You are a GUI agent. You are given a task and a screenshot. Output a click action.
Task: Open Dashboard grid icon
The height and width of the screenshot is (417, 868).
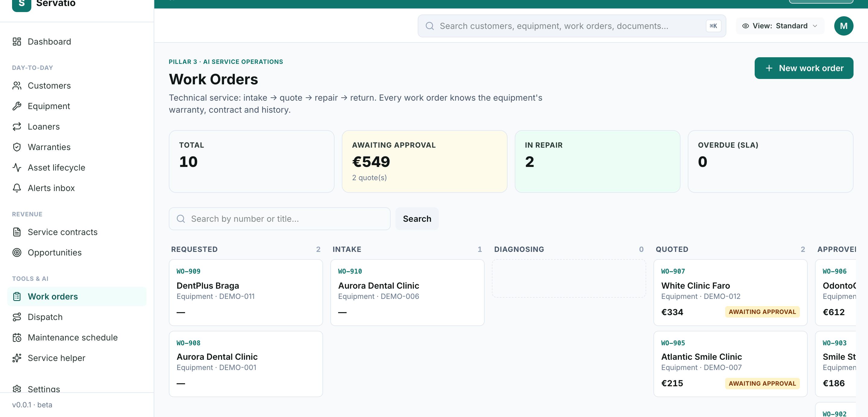(x=17, y=42)
